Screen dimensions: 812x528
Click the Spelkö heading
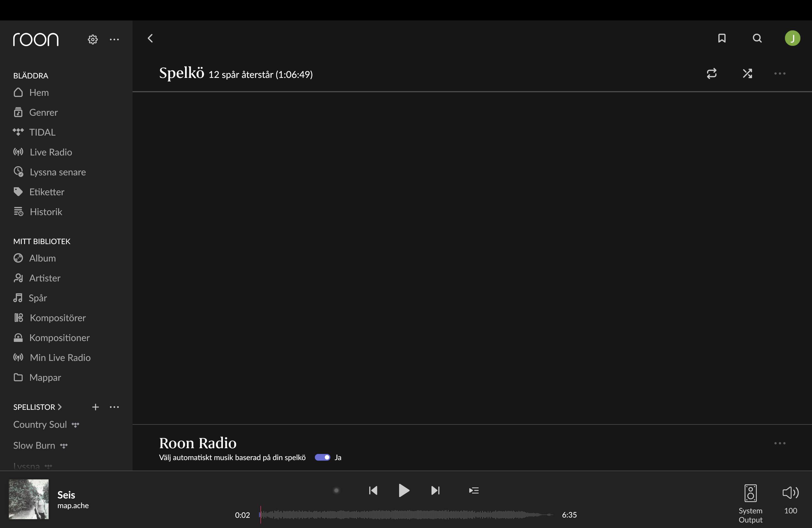pyautogui.click(x=181, y=73)
